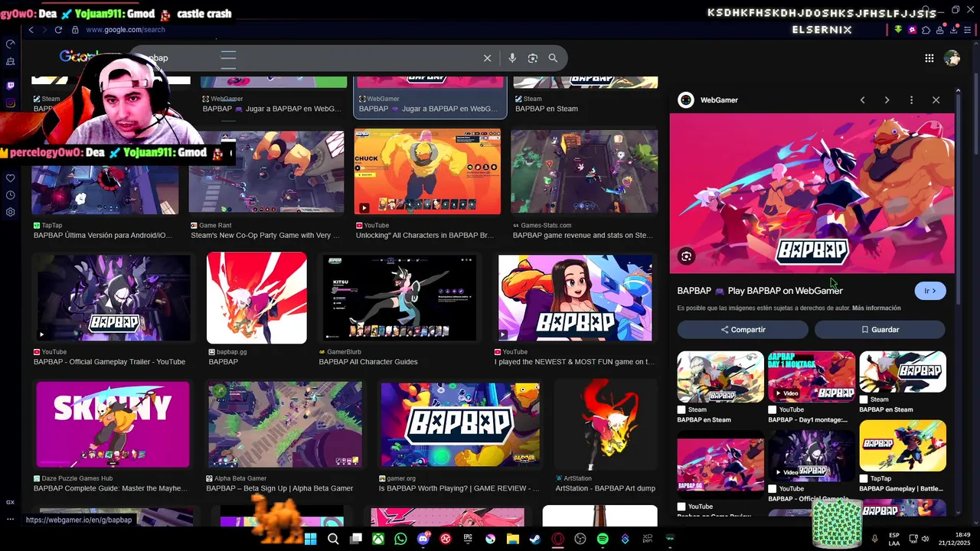Open the Más información copyright link
This screenshot has width=980, height=551.
876,308
